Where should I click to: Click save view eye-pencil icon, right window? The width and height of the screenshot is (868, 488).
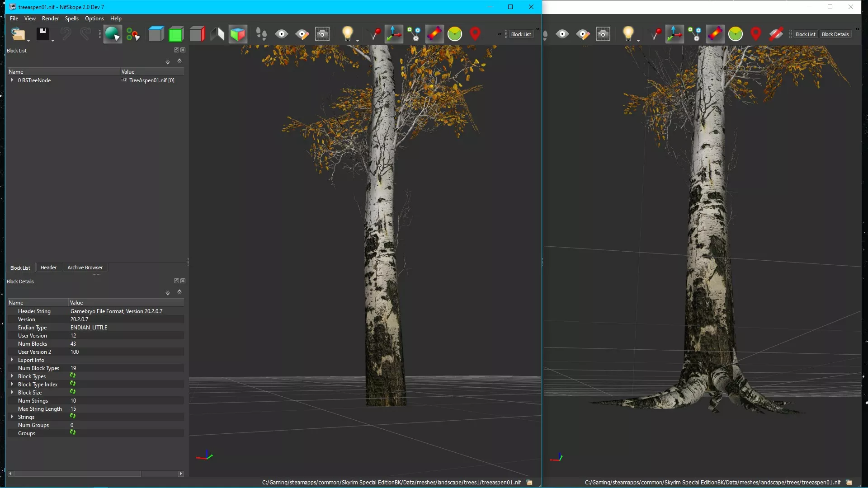[x=583, y=34]
